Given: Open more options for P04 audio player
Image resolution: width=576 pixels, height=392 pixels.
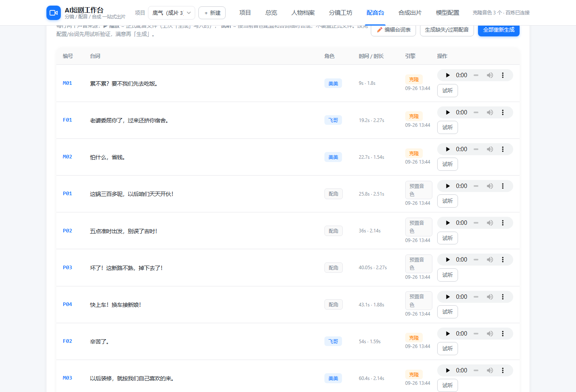Looking at the screenshot, I should [503, 297].
